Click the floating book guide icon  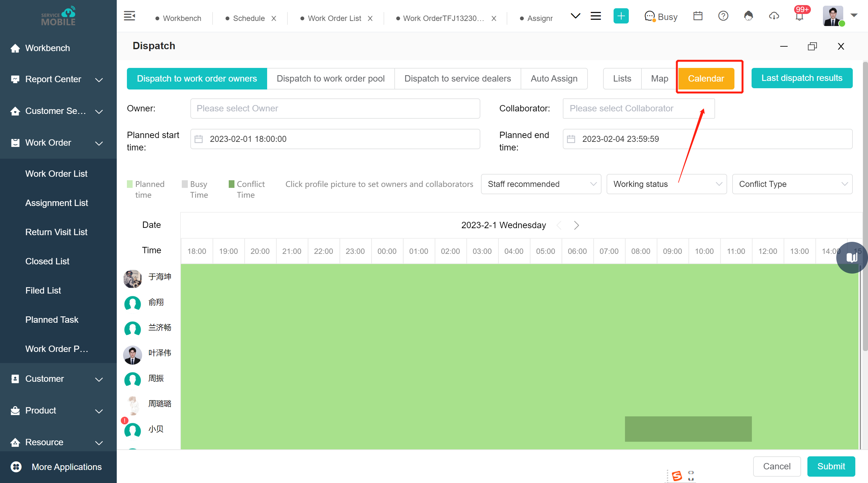pos(852,258)
